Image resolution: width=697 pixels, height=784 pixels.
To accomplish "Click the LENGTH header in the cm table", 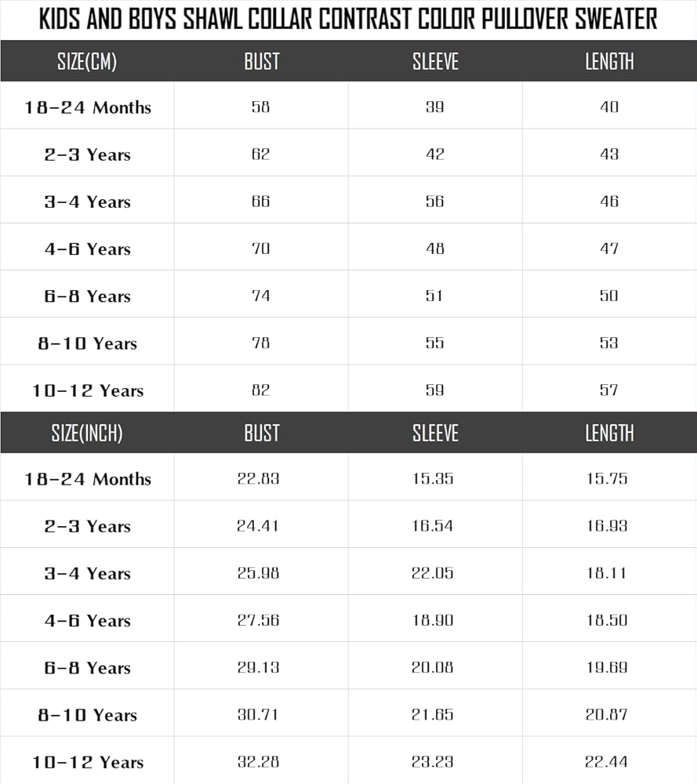I will pyautogui.click(x=609, y=61).
